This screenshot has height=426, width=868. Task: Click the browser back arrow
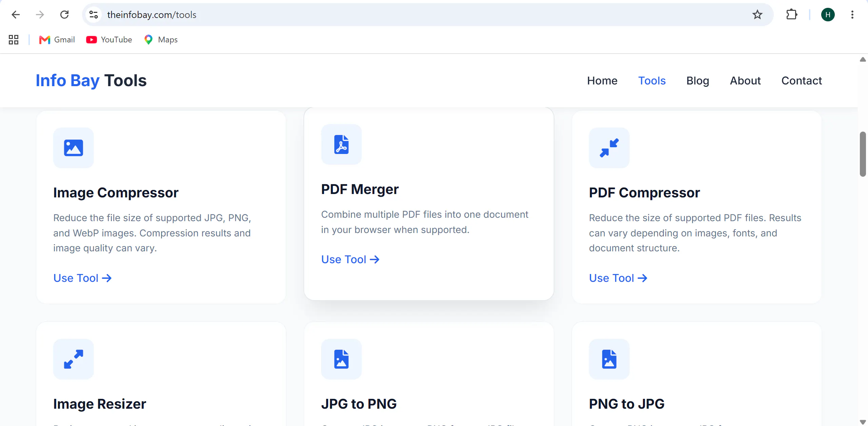coord(16,15)
